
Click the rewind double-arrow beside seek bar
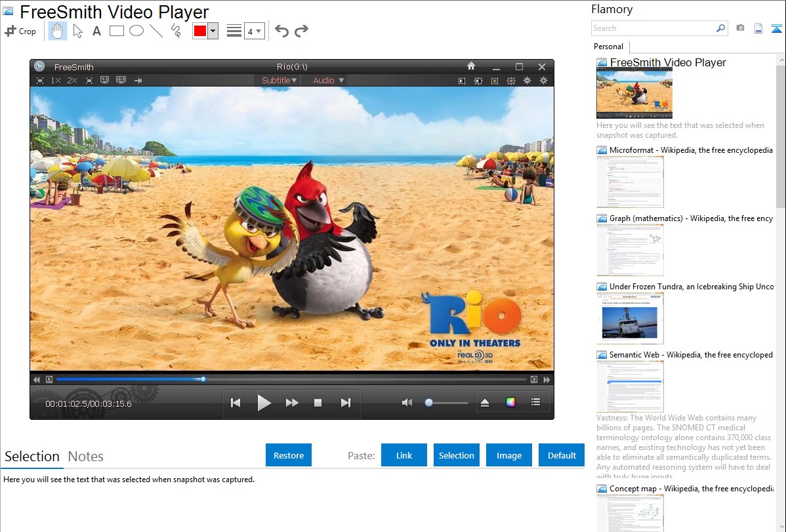pos(37,380)
